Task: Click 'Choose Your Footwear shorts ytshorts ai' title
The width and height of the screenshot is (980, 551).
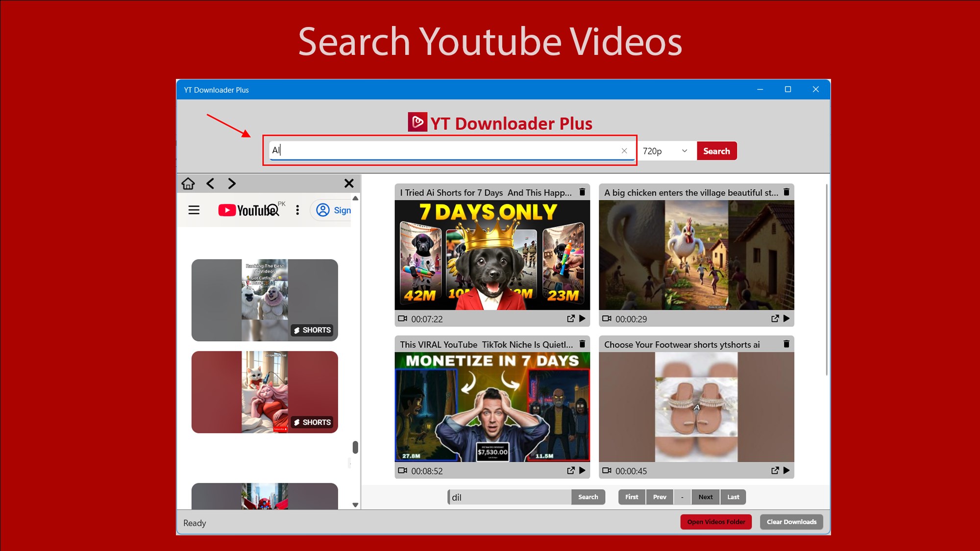Action: [682, 345]
